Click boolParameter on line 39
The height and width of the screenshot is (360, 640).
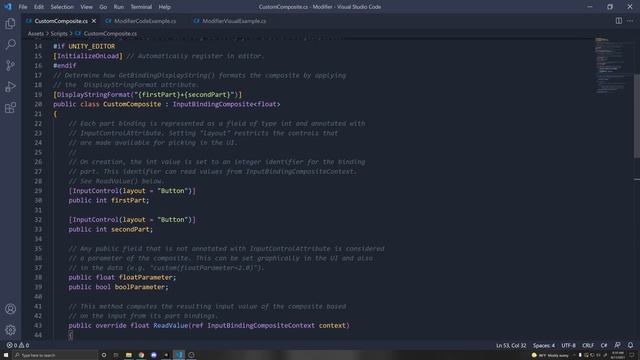[x=140, y=287]
